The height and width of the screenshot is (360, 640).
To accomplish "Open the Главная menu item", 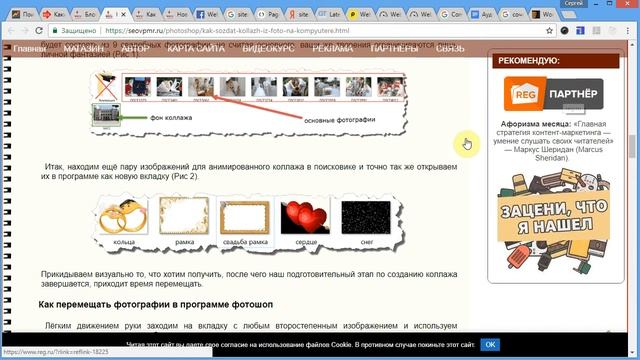I will click(29, 49).
